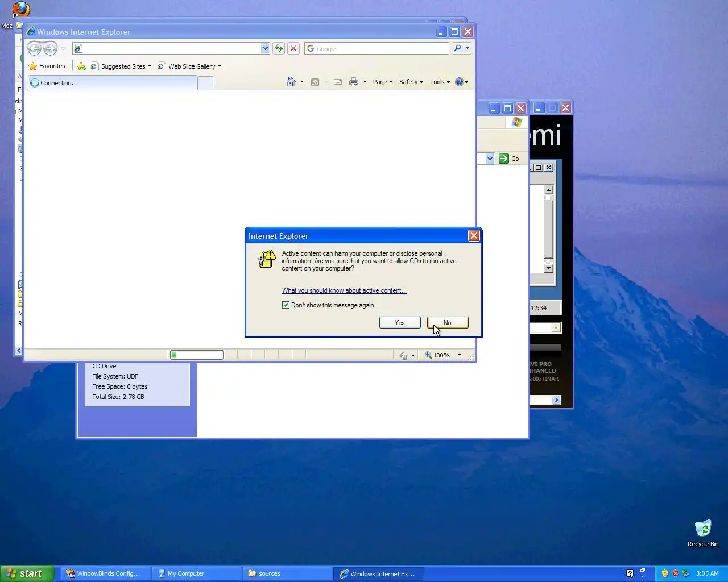This screenshot has height=582, width=728.
Task: Click the warning shield icon in the dialog
Action: click(267, 259)
